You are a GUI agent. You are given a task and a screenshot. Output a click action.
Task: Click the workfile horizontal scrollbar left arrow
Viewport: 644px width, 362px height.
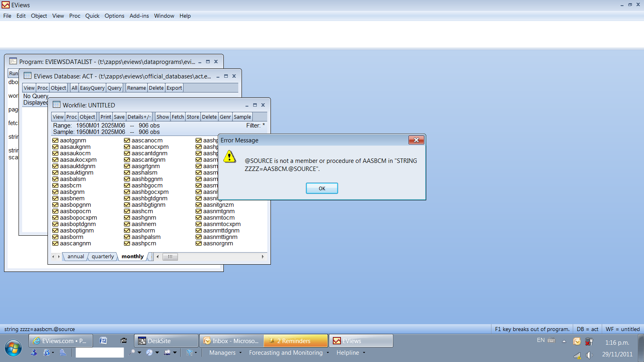tap(158, 257)
